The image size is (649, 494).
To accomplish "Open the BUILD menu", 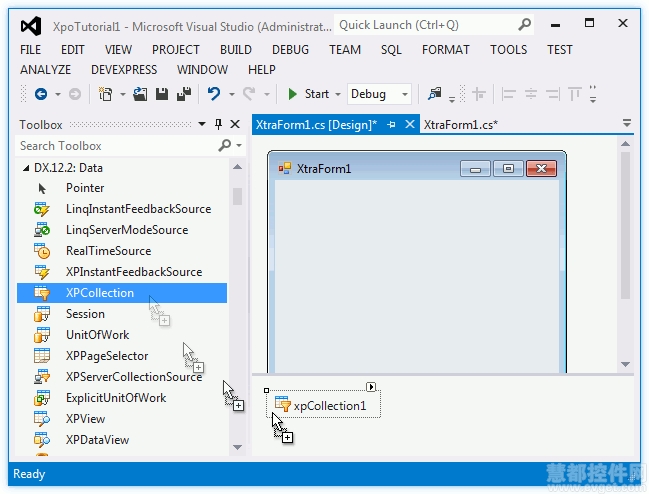I will (x=236, y=50).
